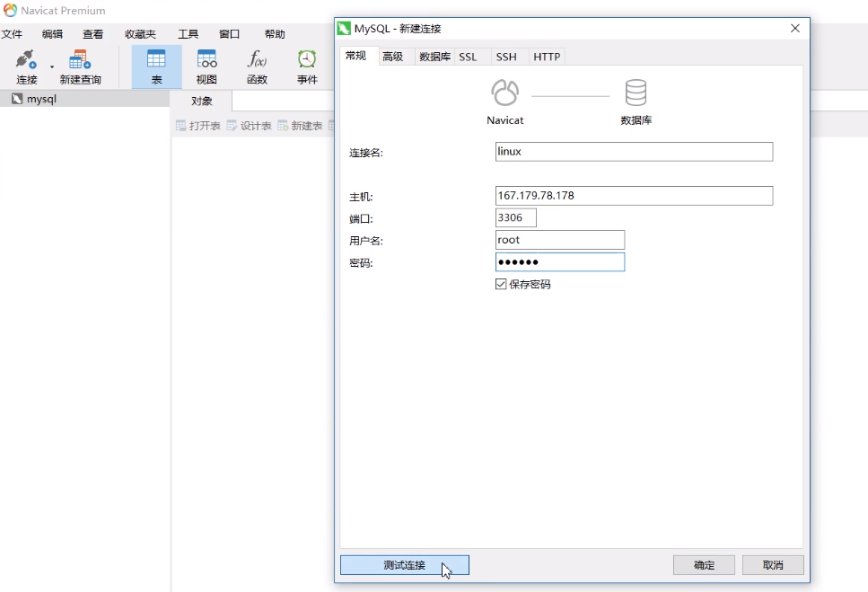Screen dimensions: 868x592
Task: Click the port field showing 3306
Action: click(516, 217)
